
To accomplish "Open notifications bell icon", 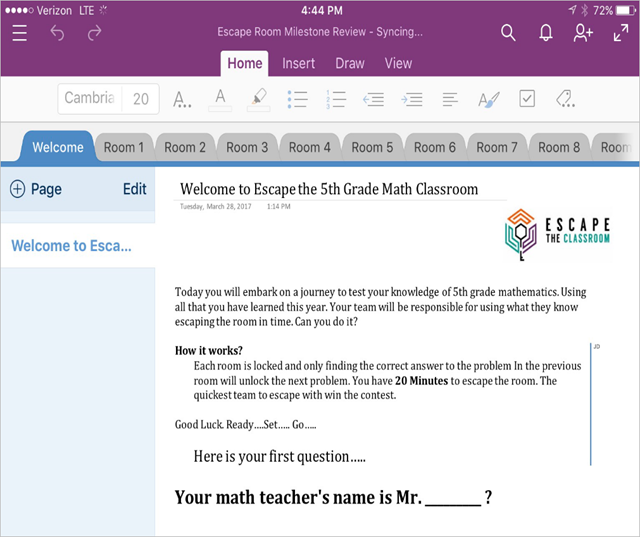I will [x=546, y=33].
